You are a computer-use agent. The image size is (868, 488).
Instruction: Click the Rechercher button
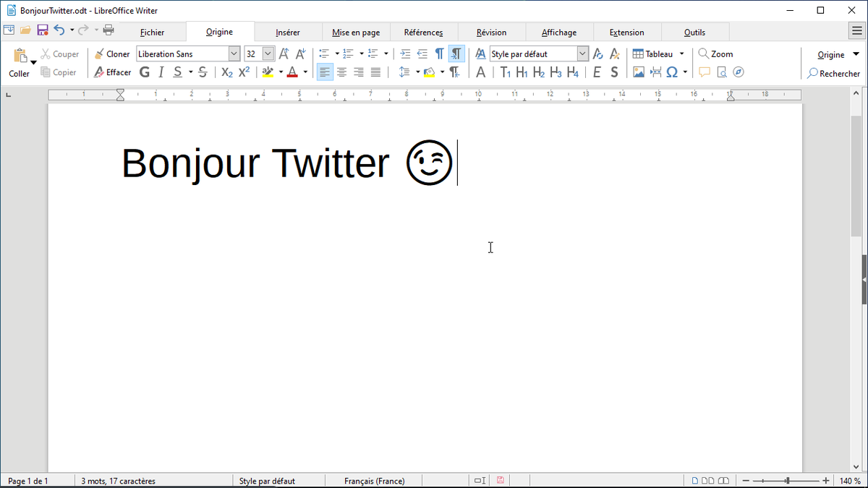coord(834,73)
